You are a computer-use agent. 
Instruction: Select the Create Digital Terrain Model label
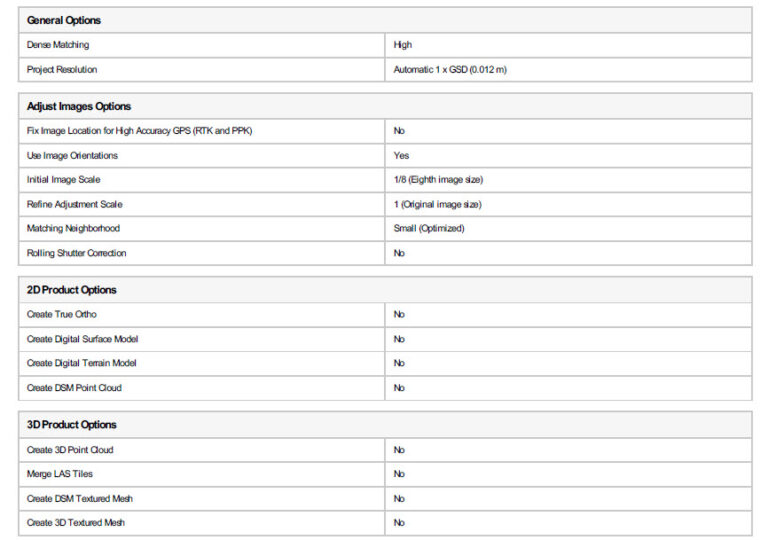82,363
